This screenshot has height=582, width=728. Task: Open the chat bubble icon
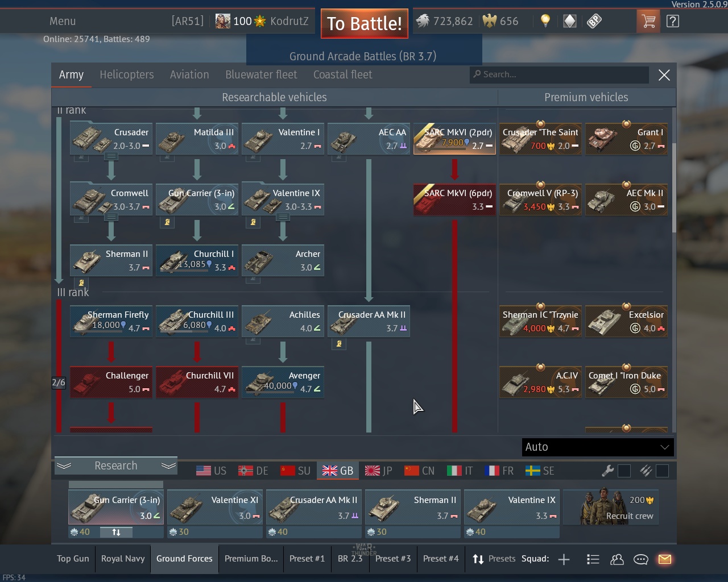coord(640,559)
